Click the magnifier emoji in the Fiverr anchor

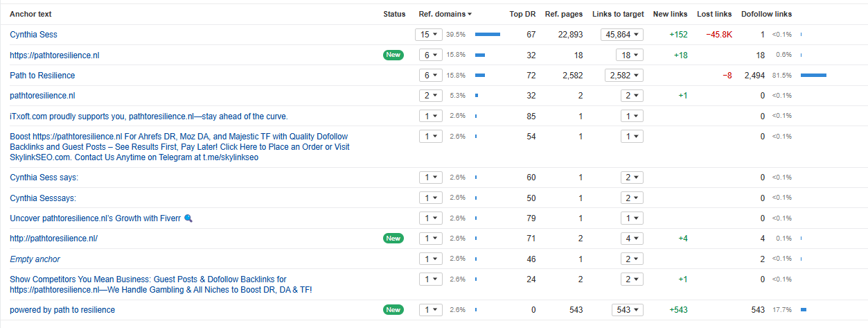[188, 218]
